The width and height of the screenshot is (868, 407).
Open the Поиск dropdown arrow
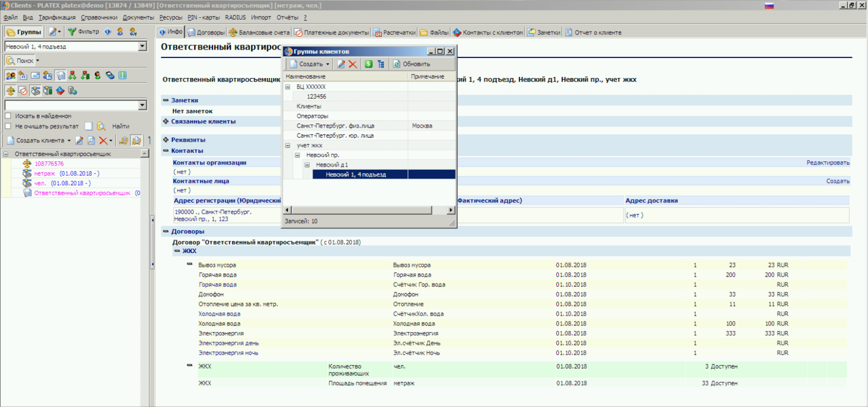(x=38, y=61)
